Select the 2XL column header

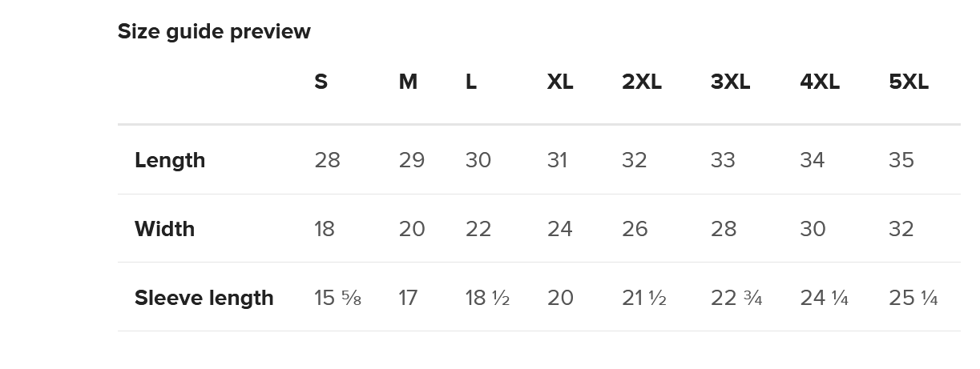[x=642, y=82]
